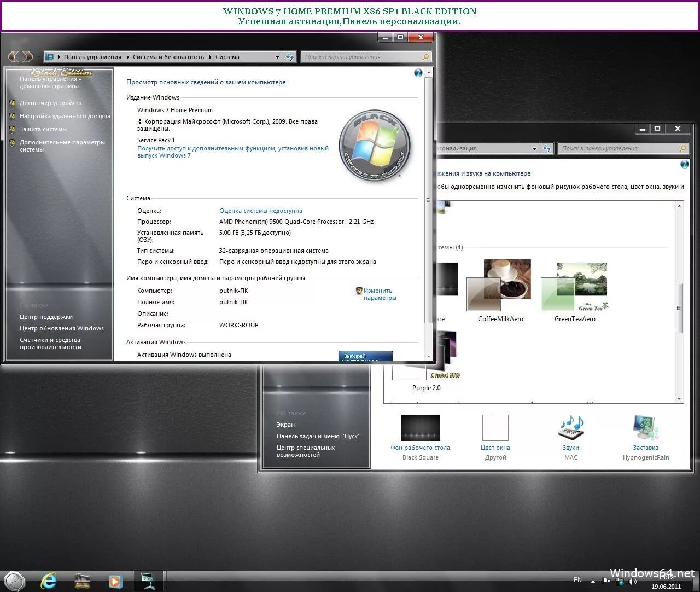Open Экран link in Personalization window
Screen dimensions: 700x592
click(x=285, y=425)
